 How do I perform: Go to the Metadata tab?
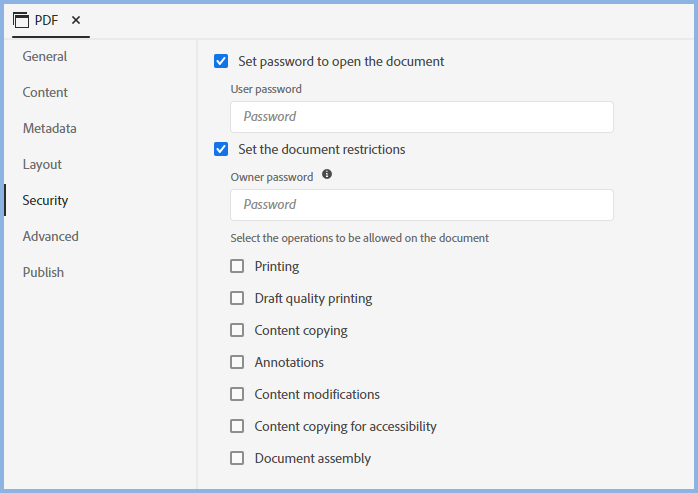(x=50, y=128)
